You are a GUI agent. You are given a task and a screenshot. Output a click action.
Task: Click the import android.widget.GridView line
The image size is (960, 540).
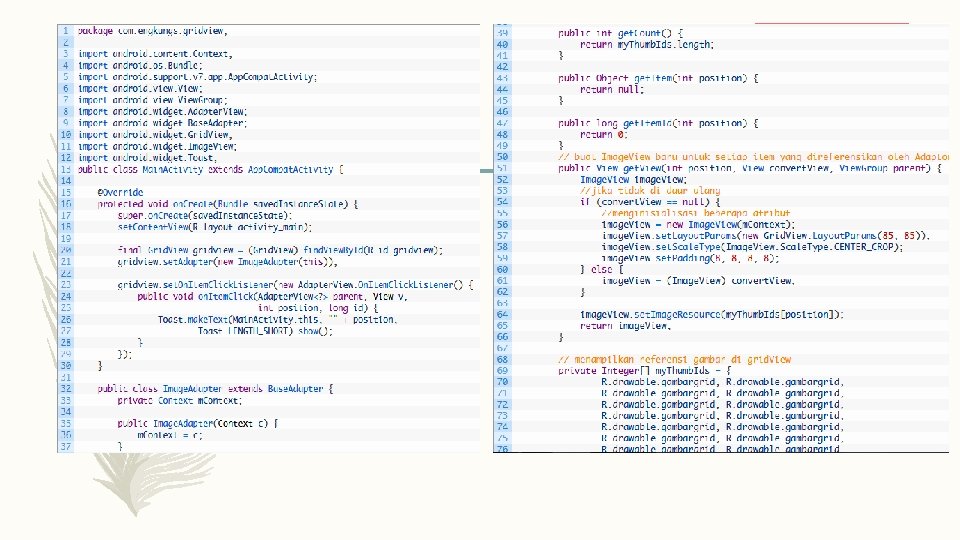tap(155, 135)
